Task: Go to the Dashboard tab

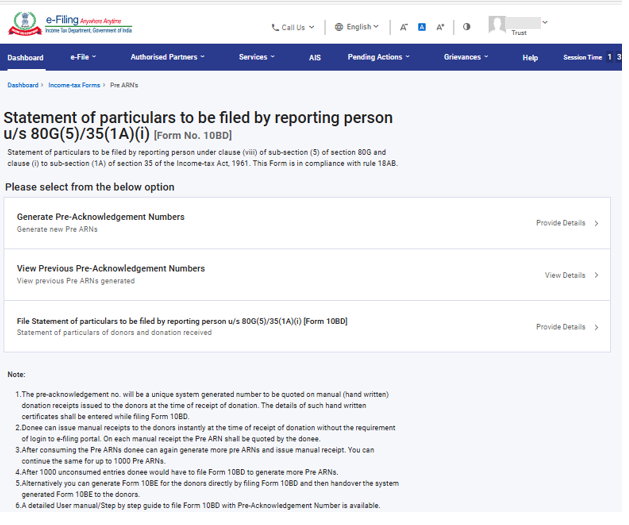Action: tap(25, 58)
